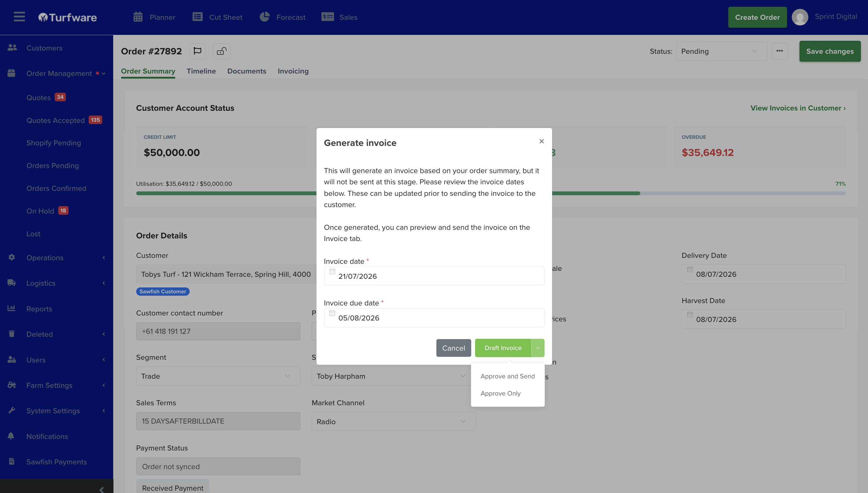This screenshot has width=868, height=493.
Task: Click the Create Order button
Action: point(757,17)
